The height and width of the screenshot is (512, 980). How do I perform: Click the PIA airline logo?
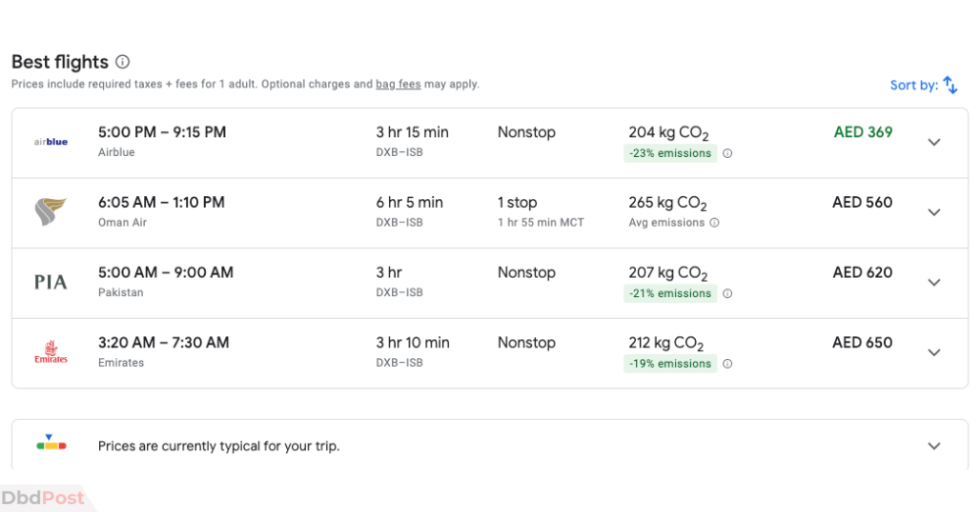(x=51, y=282)
